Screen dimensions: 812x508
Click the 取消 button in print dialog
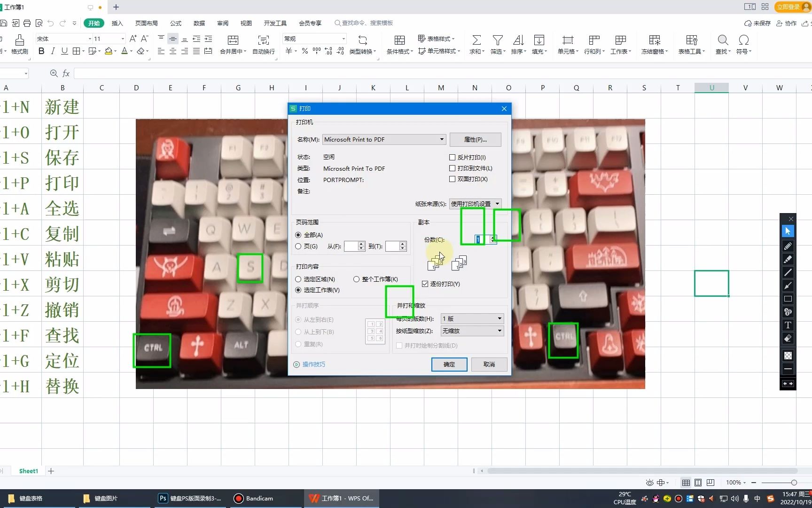click(489, 365)
